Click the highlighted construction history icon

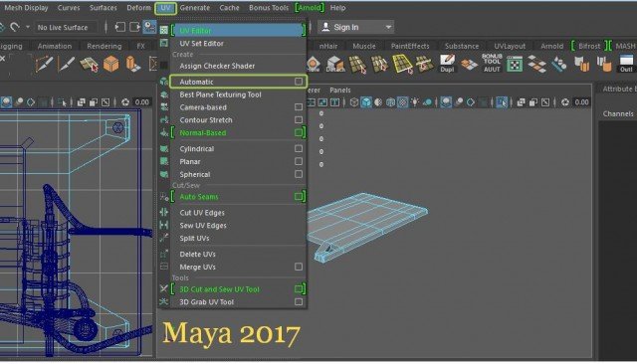coord(149,27)
